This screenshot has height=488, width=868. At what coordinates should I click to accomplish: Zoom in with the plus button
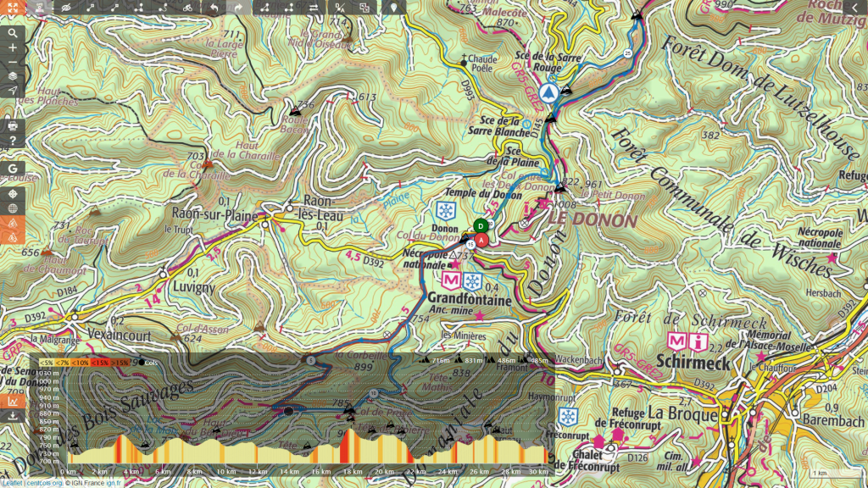click(x=13, y=48)
